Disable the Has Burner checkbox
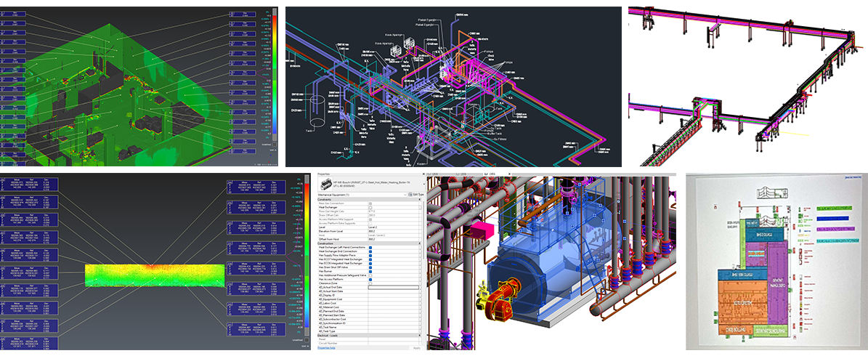Image resolution: width=868 pixels, height=356 pixels. [x=370, y=272]
